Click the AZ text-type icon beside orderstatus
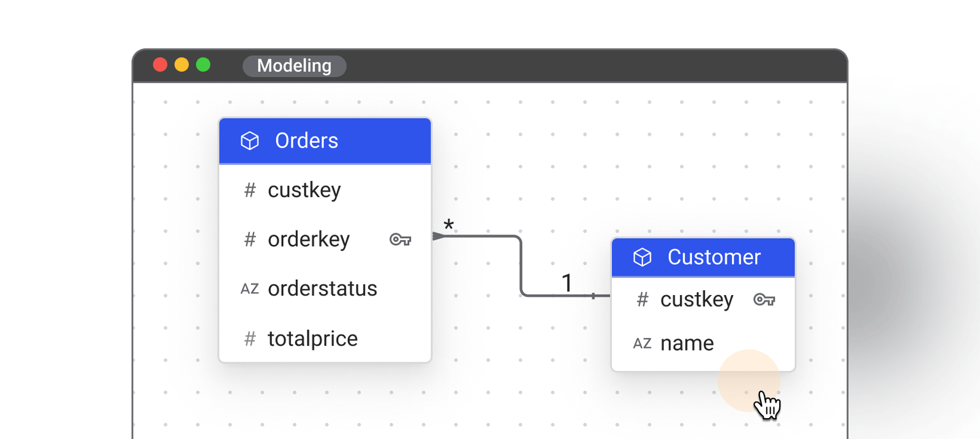Image resolution: width=980 pixels, height=439 pixels. 249,288
